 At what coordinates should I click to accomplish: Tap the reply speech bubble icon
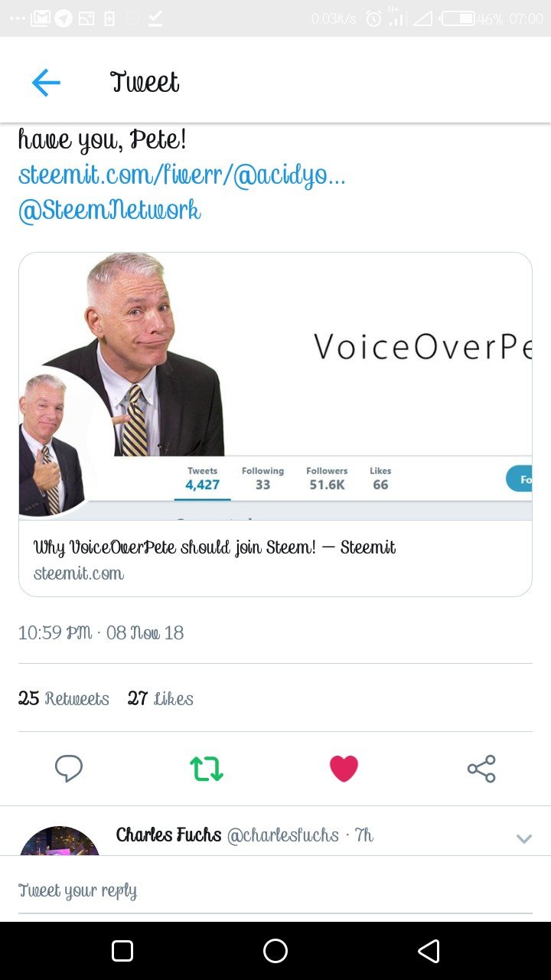tap(69, 769)
